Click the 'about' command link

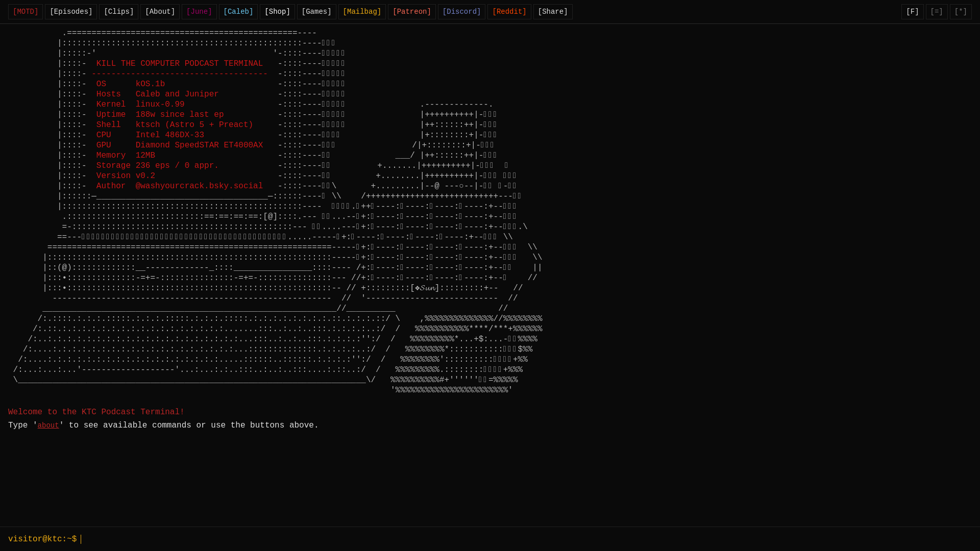tap(48, 425)
